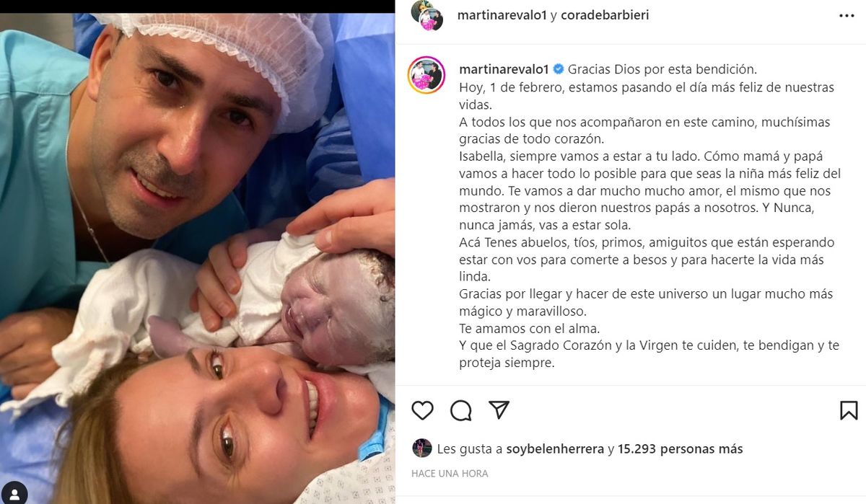Image resolution: width=866 pixels, height=504 pixels.
Task: Open soybelenherrera's small avatar near likes
Action: pyautogui.click(x=422, y=448)
